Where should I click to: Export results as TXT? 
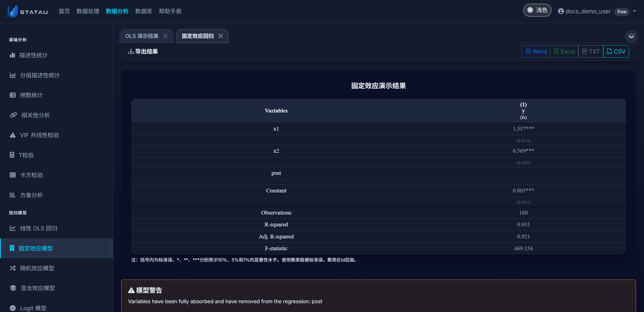[x=591, y=51]
